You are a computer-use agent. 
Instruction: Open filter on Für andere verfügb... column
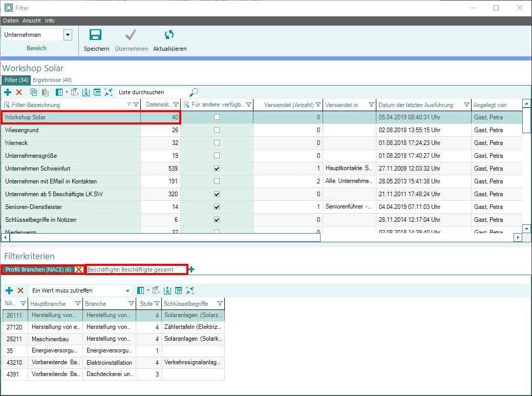pyautogui.click(x=248, y=105)
